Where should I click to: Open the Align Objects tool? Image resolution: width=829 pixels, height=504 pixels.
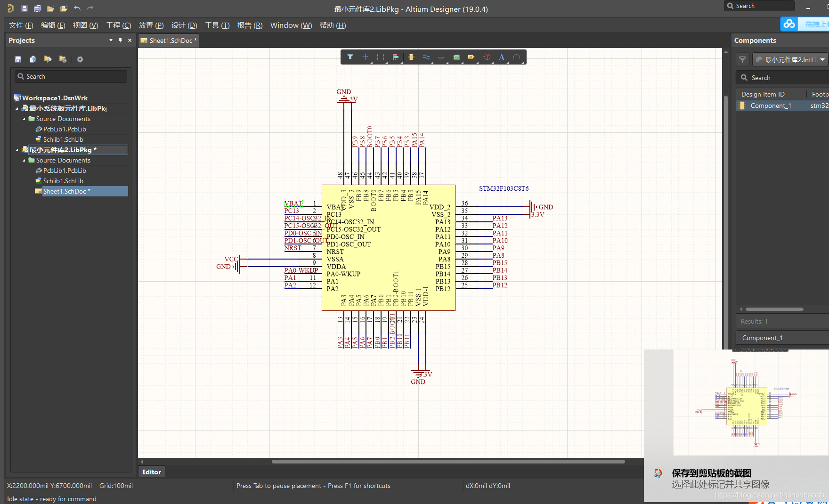tap(396, 57)
